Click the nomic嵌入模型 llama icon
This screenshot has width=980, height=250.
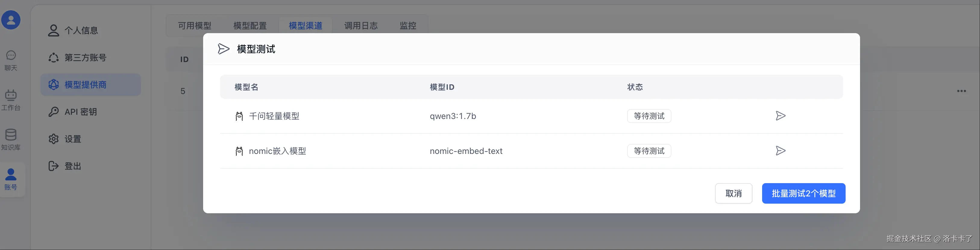pyautogui.click(x=239, y=151)
